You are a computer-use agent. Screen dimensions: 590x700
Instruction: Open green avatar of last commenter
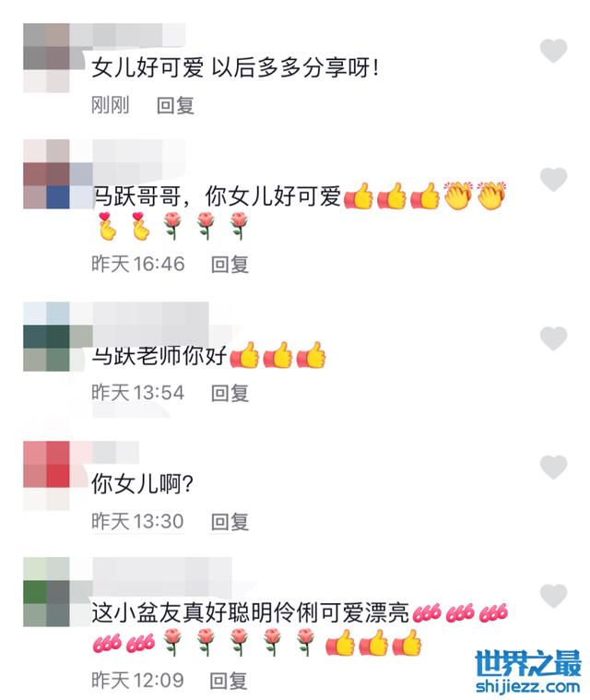(x=46, y=592)
